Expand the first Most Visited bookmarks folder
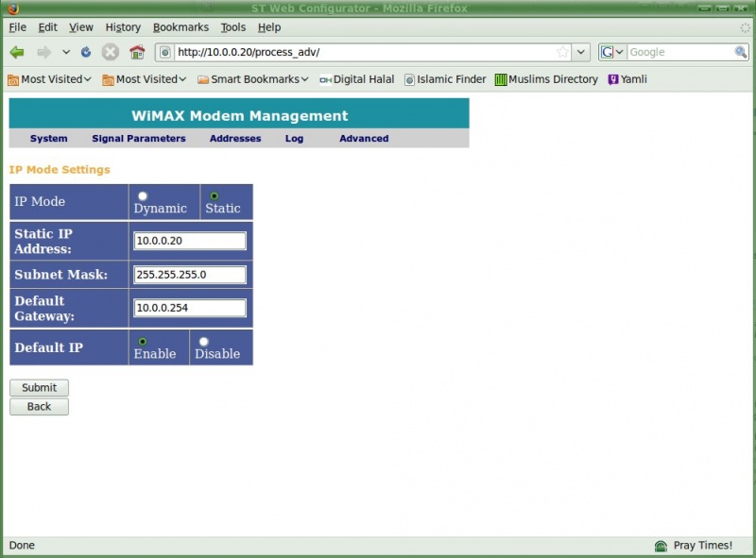Viewport: 756px width, 558px height. click(49, 79)
